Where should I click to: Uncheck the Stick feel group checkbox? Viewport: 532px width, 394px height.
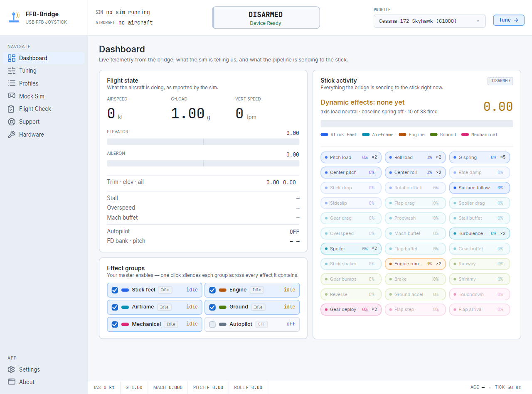[x=115, y=290]
